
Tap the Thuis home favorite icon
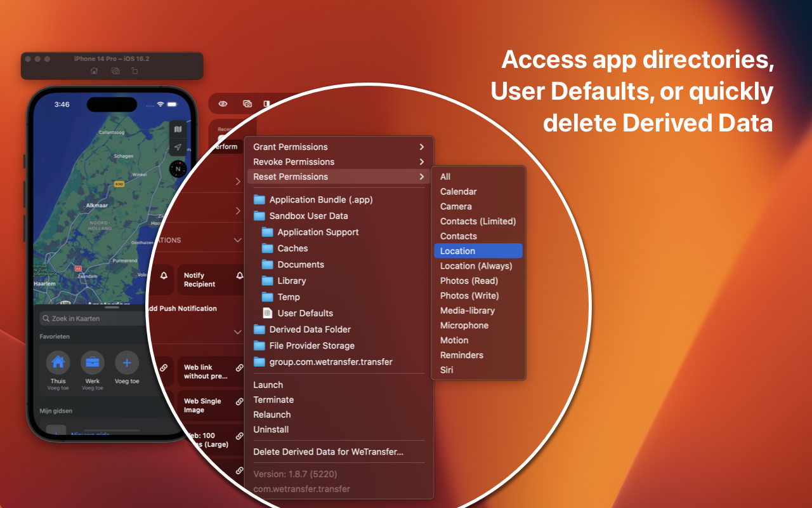click(x=58, y=363)
